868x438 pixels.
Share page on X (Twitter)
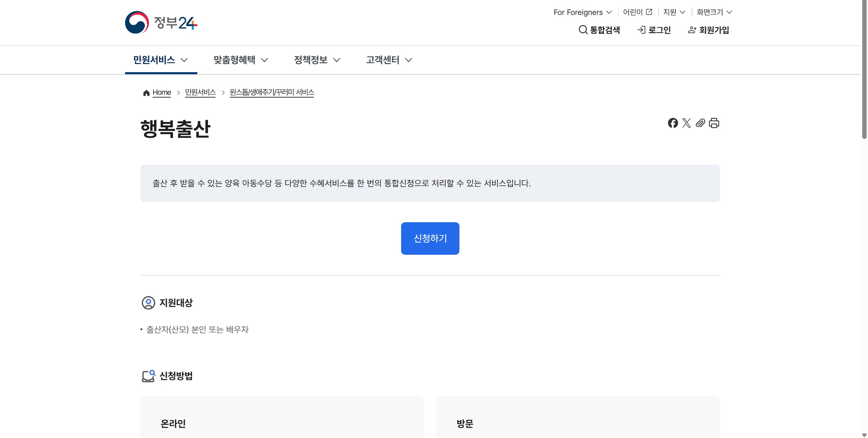pyautogui.click(x=686, y=123)
